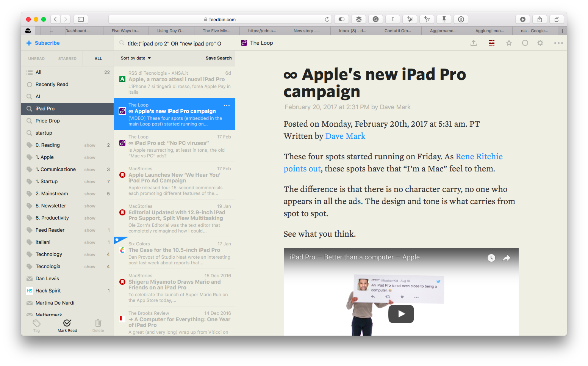Select the Recently Read item
The image size is (588, 366).
click(67, 85)
